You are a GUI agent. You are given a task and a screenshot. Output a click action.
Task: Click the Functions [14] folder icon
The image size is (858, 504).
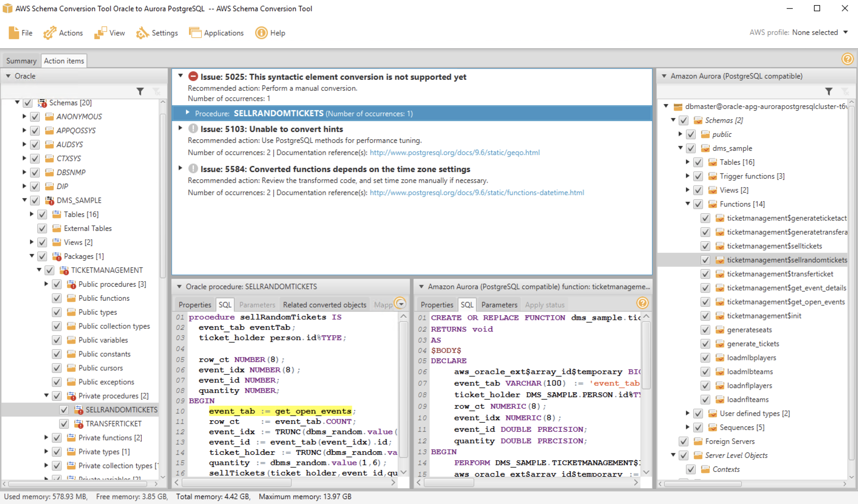712,204
